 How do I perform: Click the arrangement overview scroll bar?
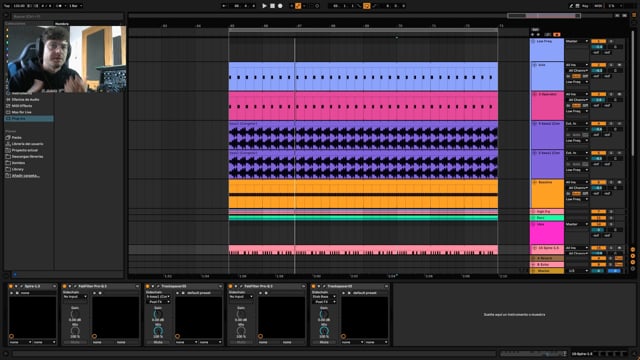pos(371,16)
